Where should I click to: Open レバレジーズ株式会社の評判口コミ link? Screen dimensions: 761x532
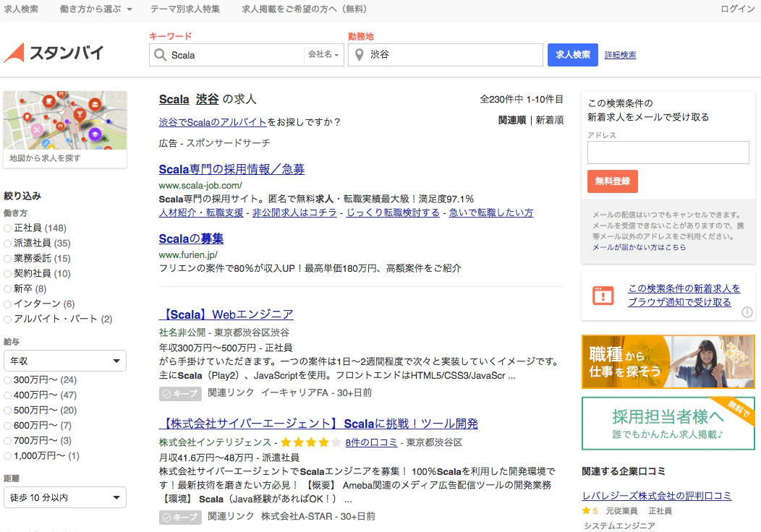pos(657,496)
